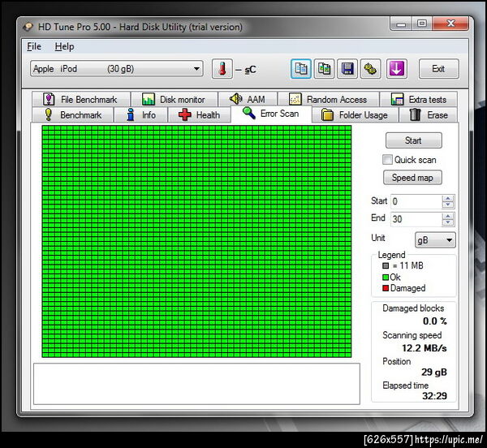Enable the Quick scan checkbox

(x=387, y=160)
